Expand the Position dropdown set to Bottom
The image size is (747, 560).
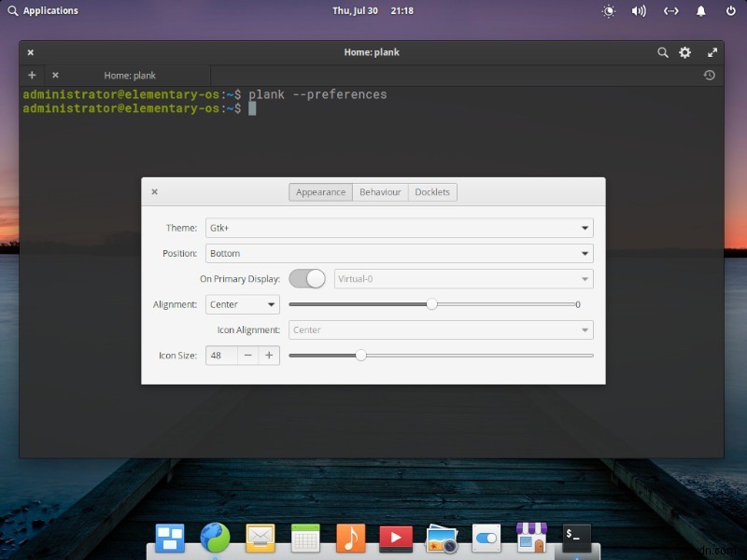click(399, 253)
